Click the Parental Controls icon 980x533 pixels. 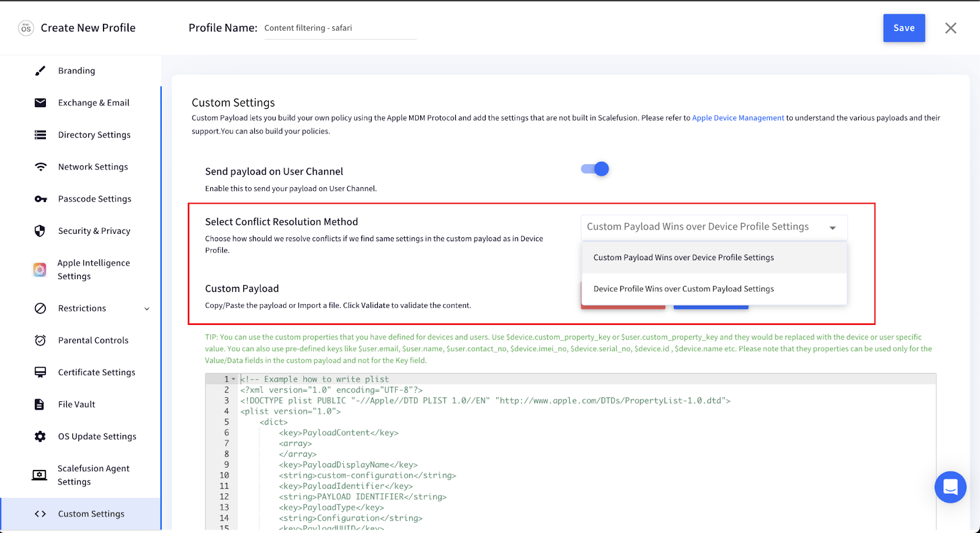(40, 340)
